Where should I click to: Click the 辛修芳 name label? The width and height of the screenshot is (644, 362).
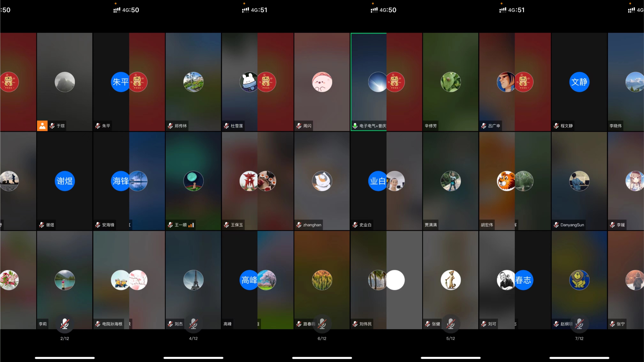point(431,126)
